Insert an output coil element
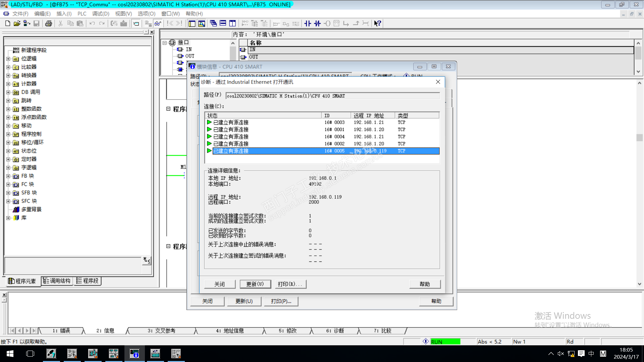This screenshot has width=644, height=362. 327,23
